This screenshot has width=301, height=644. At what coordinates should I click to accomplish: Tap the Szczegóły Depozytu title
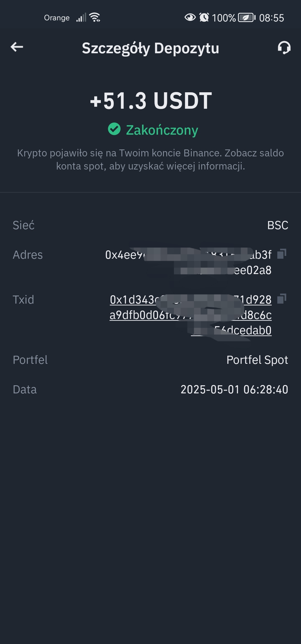point(151,48)
